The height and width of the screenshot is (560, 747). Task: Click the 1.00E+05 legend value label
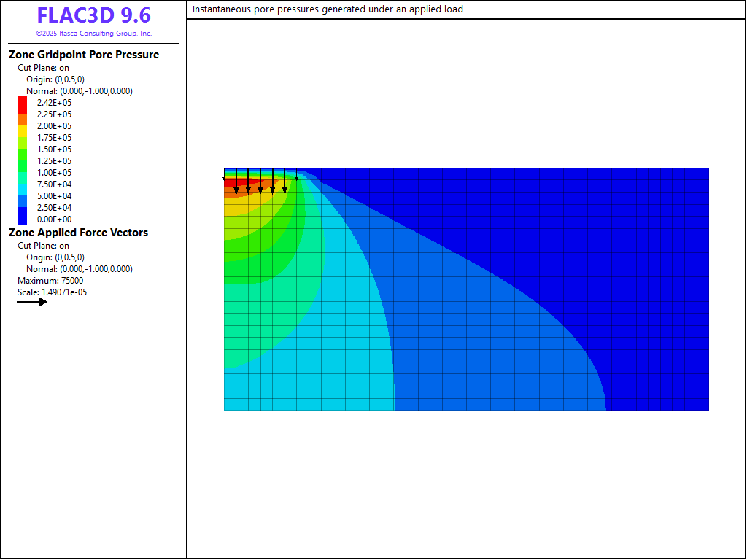click(54, 173)
